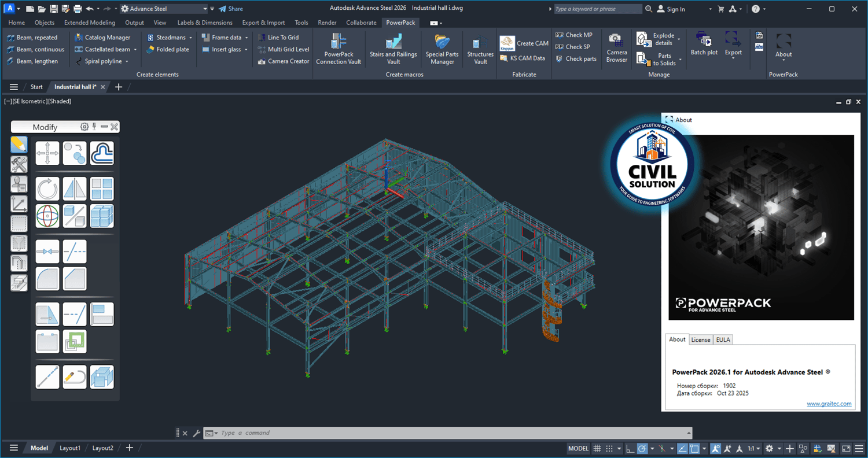Select the Mirror tool in Modify palette
This screenshot has width=868, height=458.
(x=75, y=189)
